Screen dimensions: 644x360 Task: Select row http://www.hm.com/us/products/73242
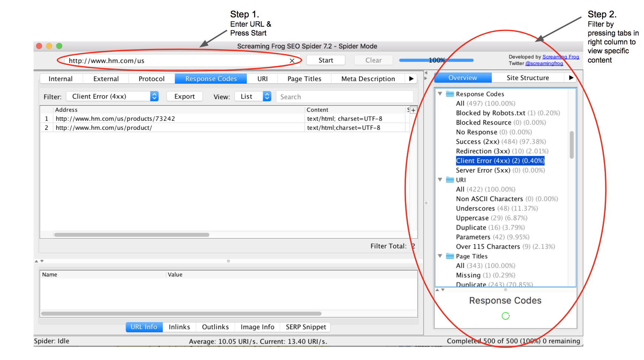click(x=225, y=119)
